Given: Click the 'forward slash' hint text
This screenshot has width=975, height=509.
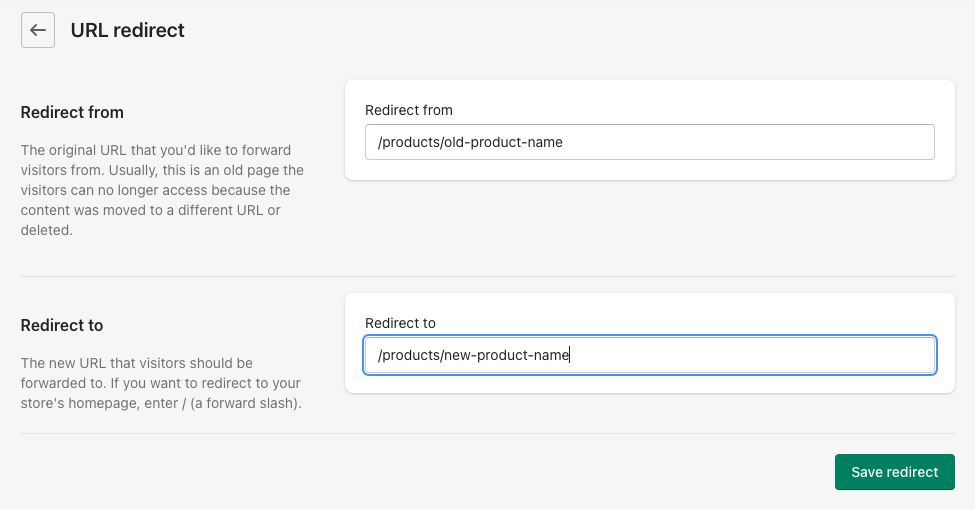Looking at the screenshot, I should 257,404.
